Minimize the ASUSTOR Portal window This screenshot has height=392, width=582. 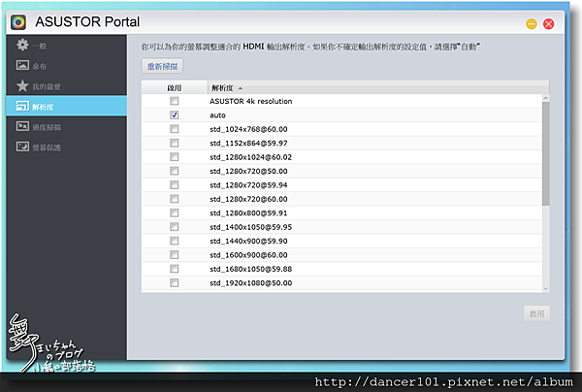(x=532, y=23)
